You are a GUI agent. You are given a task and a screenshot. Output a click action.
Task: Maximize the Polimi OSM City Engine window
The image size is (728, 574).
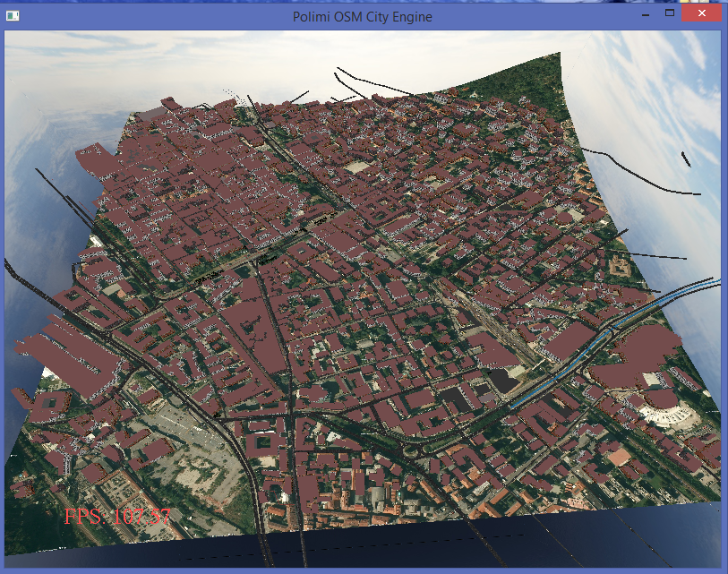[669, 13]
